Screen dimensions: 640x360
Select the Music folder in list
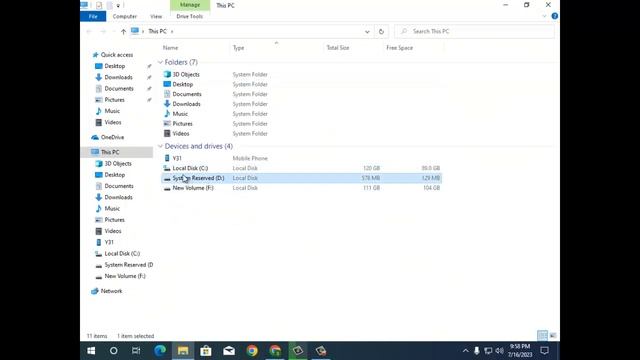click(180, 114)
